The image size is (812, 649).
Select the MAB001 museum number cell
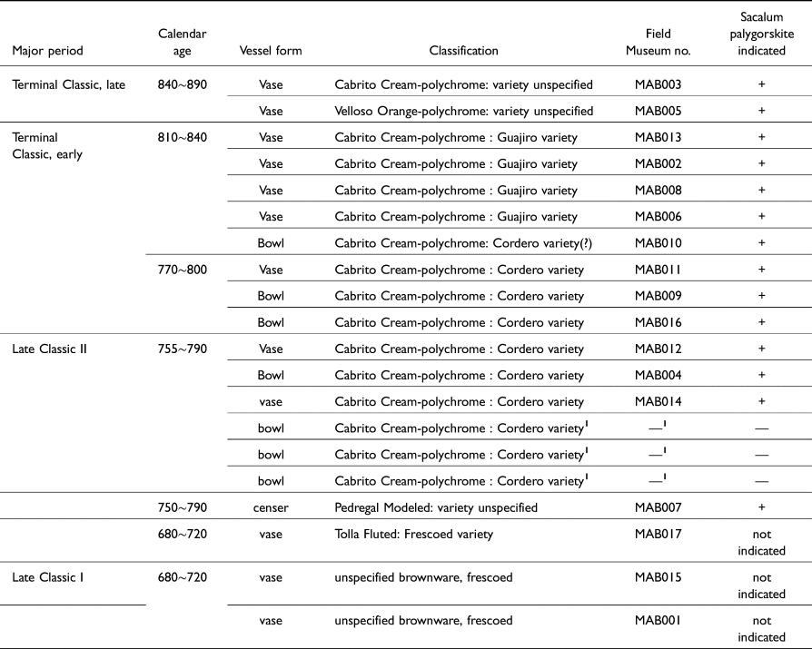(659, 620)
